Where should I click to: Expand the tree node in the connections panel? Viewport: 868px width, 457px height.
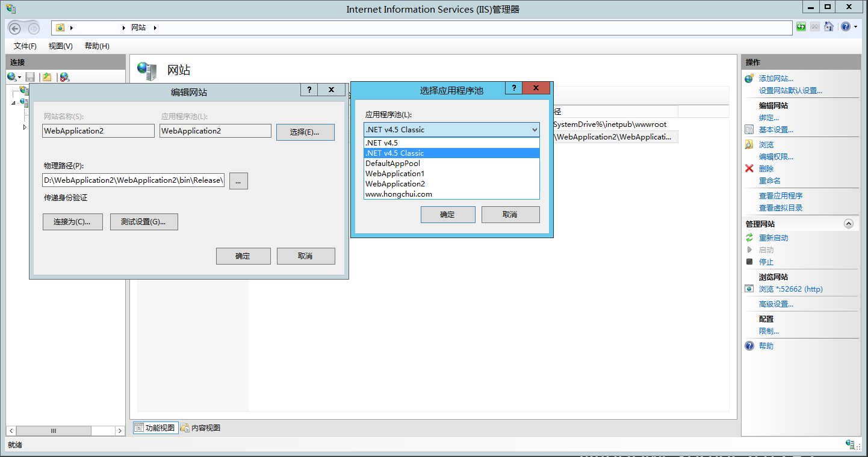(24, 127)
